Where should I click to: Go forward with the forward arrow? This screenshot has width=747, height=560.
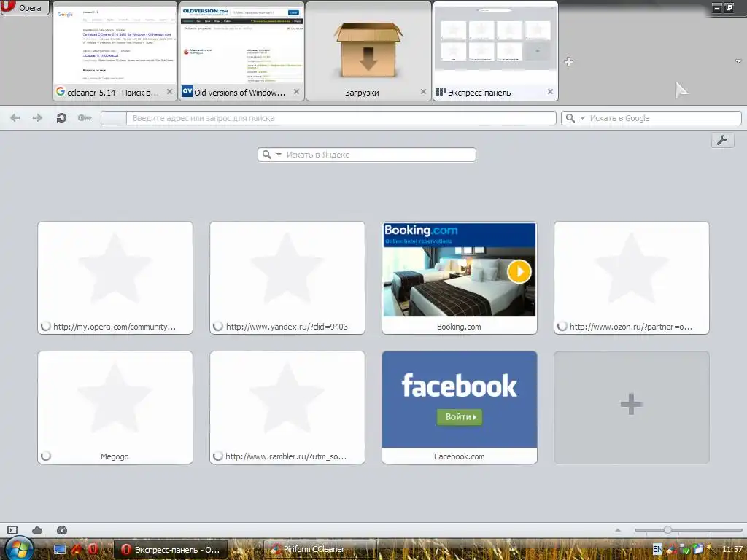point(38,117)
